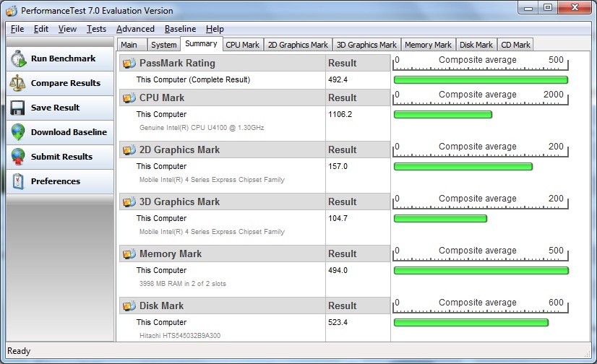Click the Disk Mark section header text

[161, 305]
